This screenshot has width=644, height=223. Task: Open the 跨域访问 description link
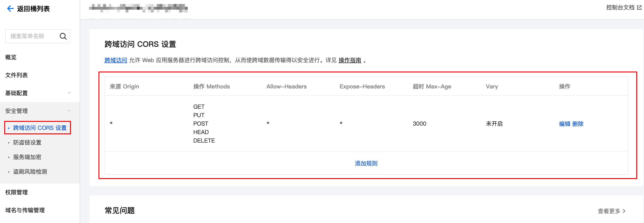116,60
